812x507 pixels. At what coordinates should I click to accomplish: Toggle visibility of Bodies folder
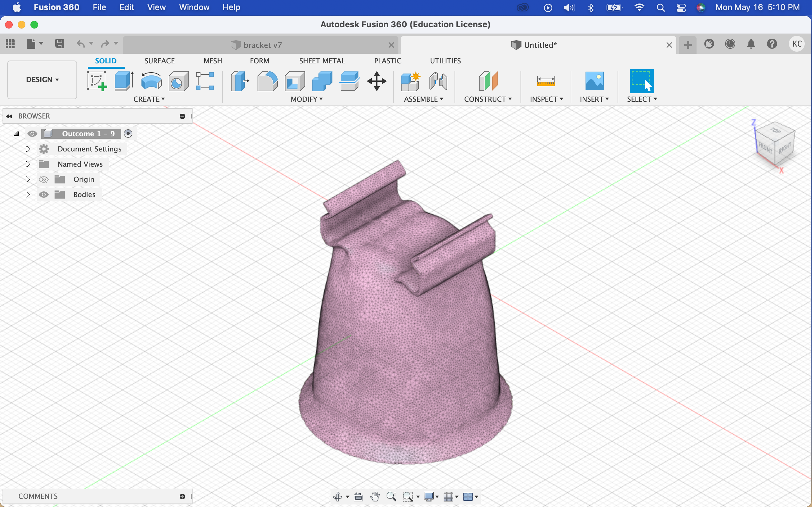click(44, 195)
